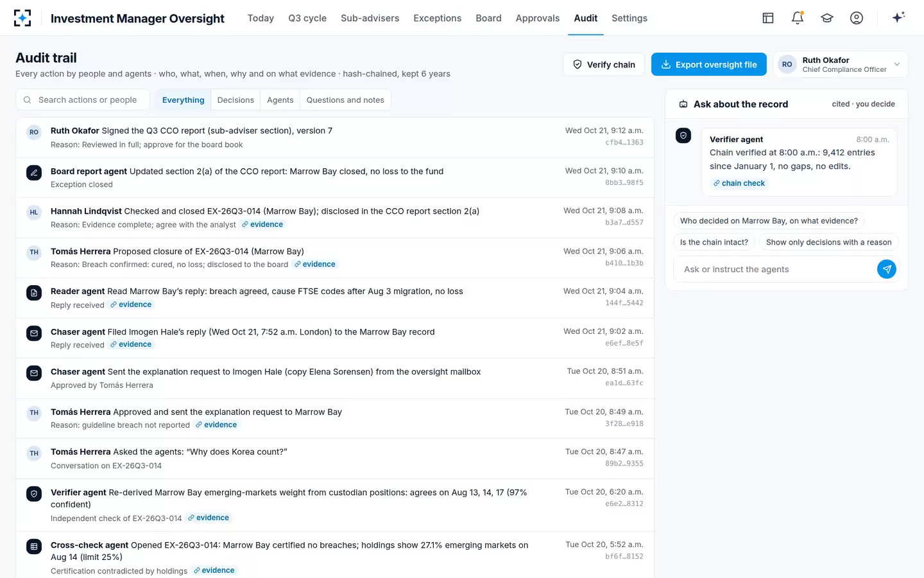This screenshot has width=924, height=578.
Task: Choose 'Is the chain intact?' suggestion
Action: click(x=714, y=242)
